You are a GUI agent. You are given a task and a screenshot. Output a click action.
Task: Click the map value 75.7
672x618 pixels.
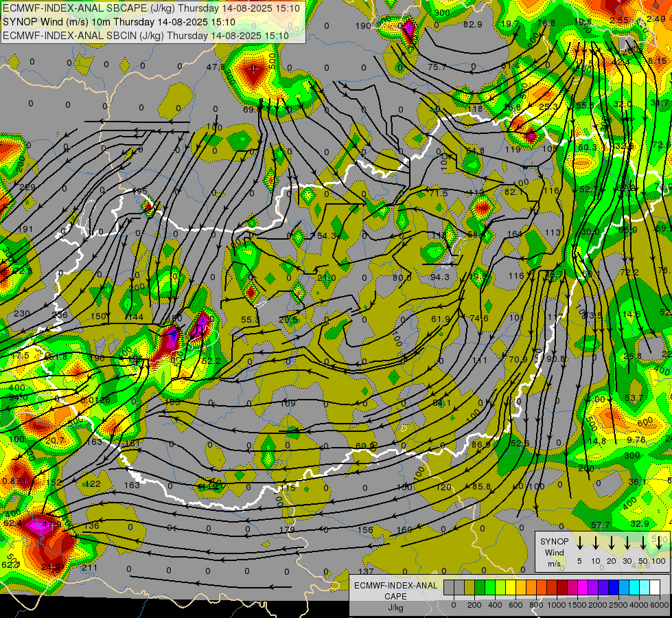coord(437,67)
